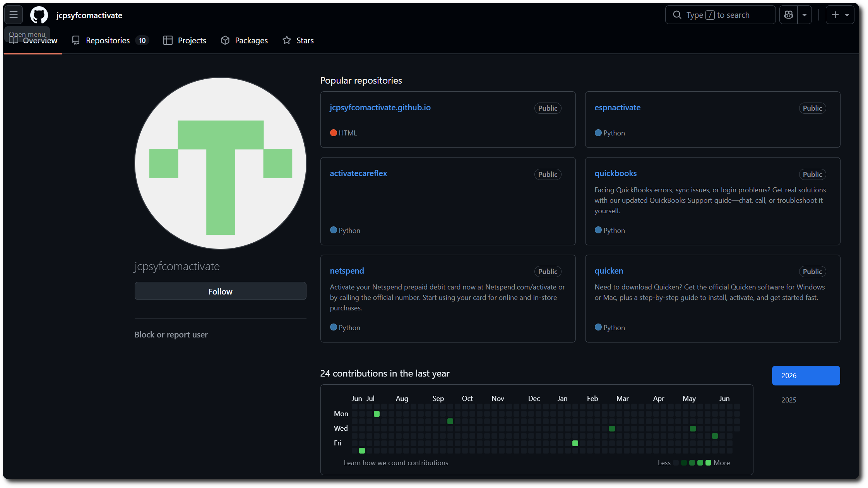Open the Repositories tab
The image size is (868, 488).
[110, 40]
